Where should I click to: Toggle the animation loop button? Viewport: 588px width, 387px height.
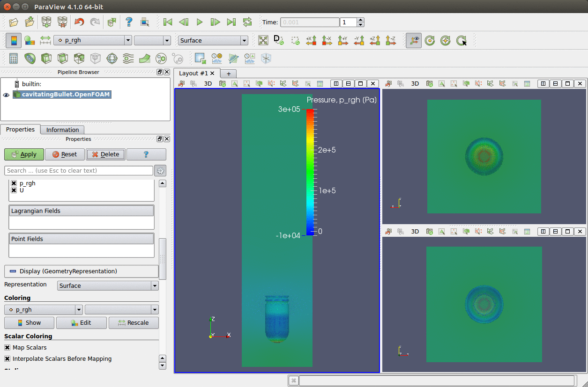pyautogui.click(x=247, y=22)
